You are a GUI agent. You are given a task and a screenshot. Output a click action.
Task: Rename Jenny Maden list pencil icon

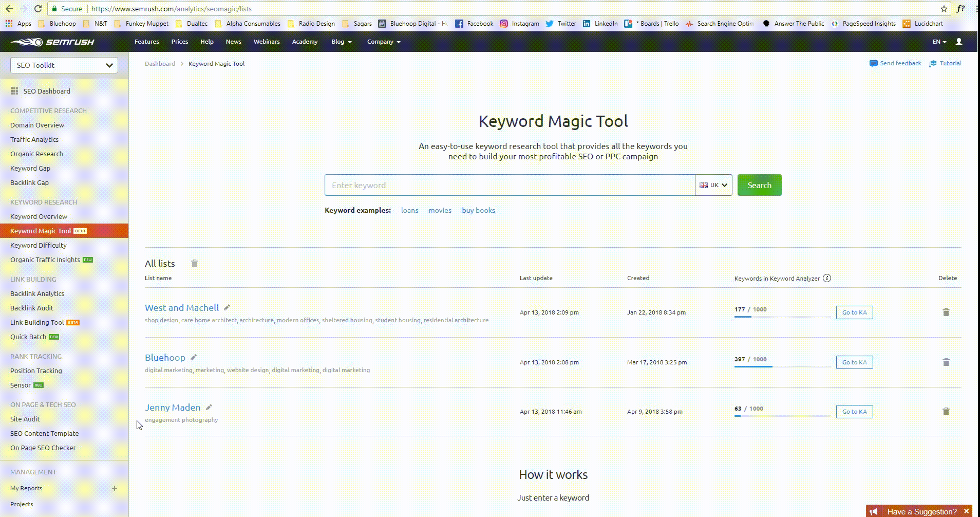209,407
